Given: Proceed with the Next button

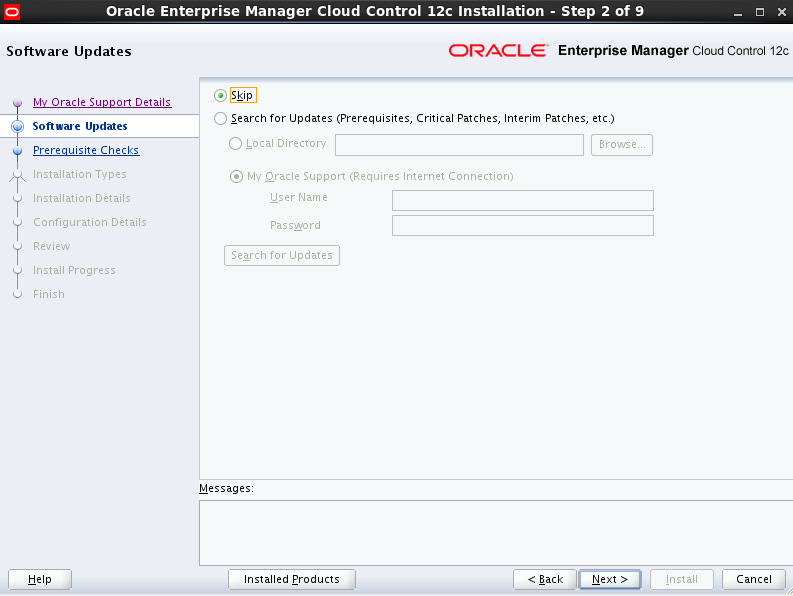Looking at the screenshot, I should click(x=609, y=579).
